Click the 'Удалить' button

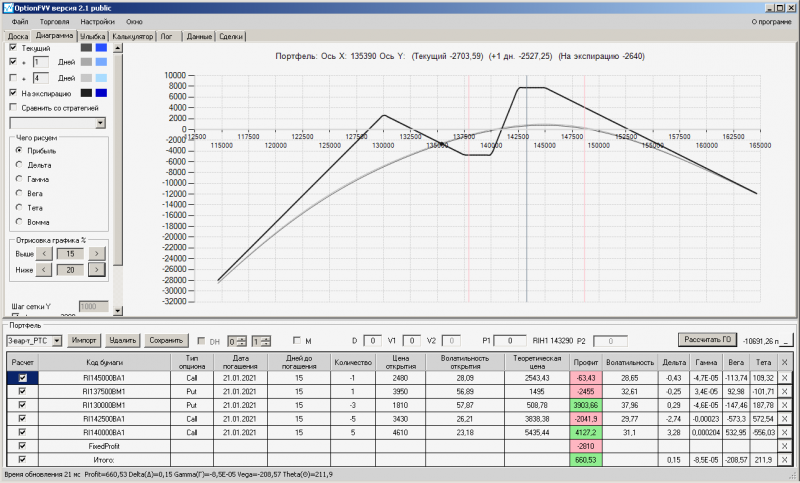123,340
